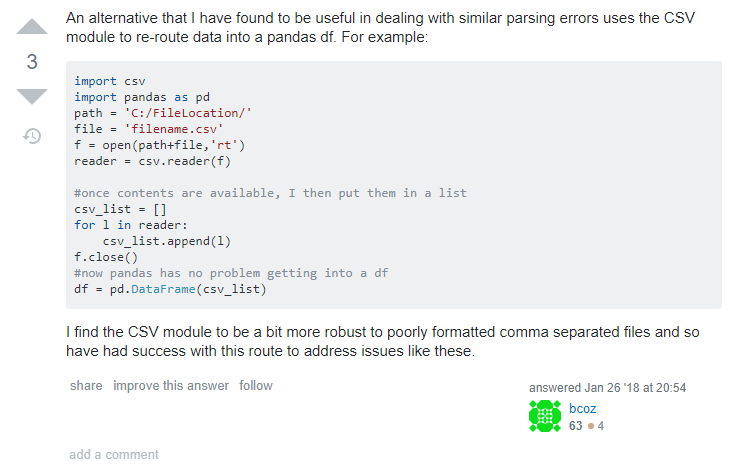Click the answered Jan 26 '18 timestamp
The height and width of the screenshot is (471, 734).
click(607, 388)
